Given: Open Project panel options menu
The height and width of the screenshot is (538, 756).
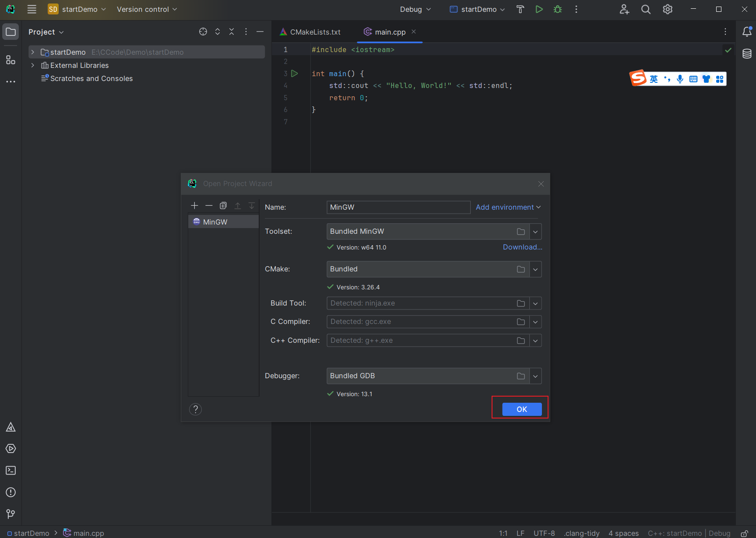Looking at the screenshot, I should tap(246, 32).
